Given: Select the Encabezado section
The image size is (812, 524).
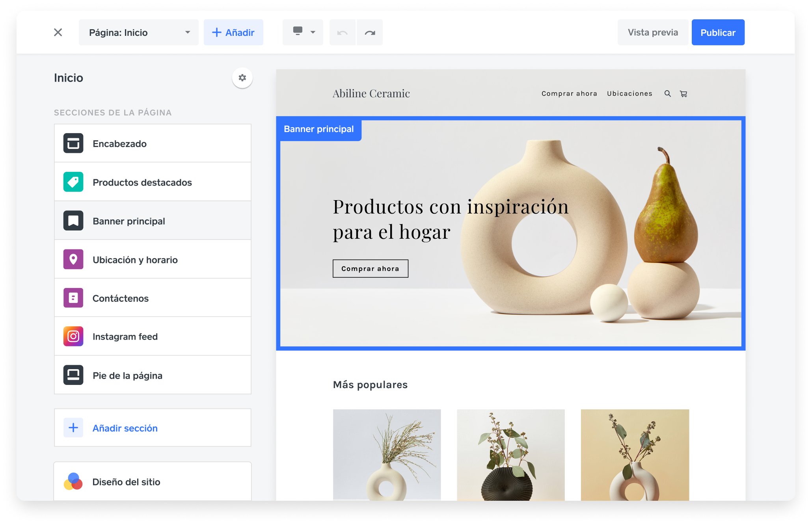Looking at the screenshot, I should 153,143.
